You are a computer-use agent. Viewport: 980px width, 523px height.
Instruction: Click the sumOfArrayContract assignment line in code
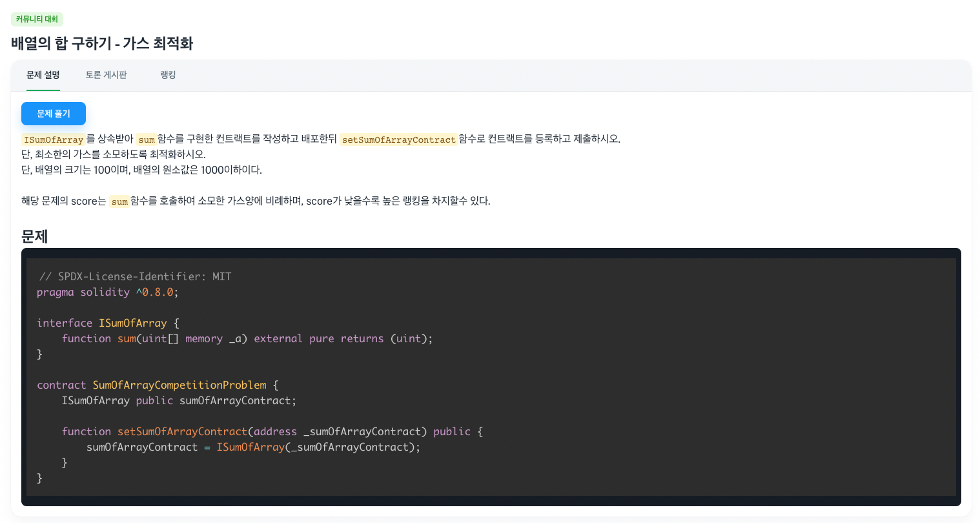point(253,447)
